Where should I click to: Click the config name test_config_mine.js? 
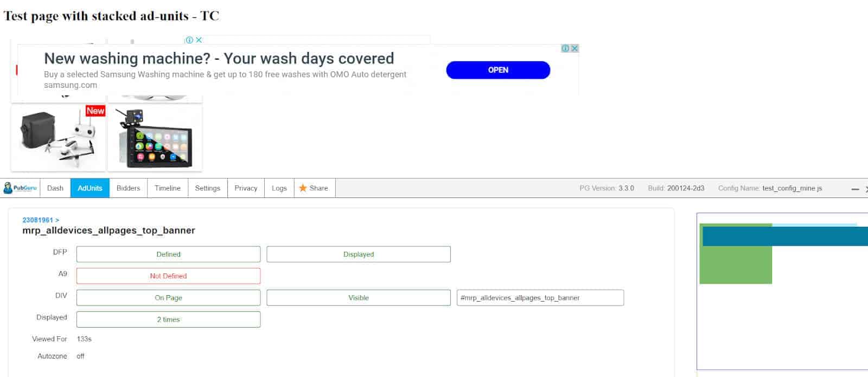coord(792,188)
